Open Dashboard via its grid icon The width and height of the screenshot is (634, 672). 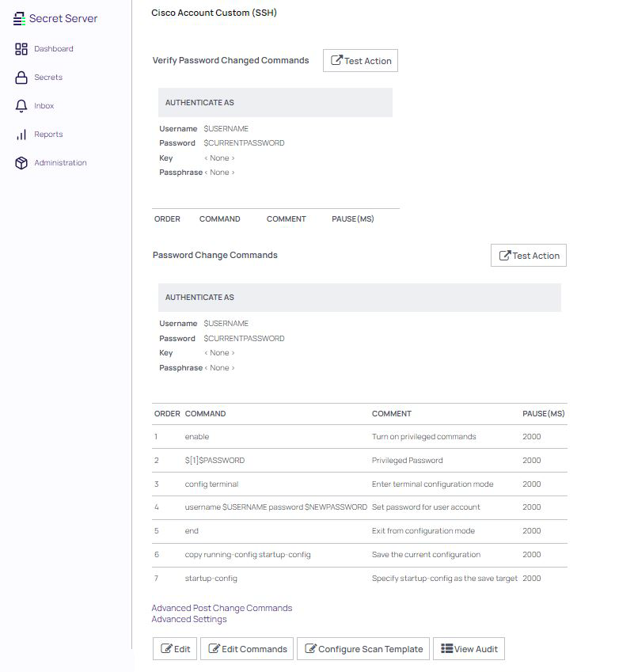pos(21,49)
